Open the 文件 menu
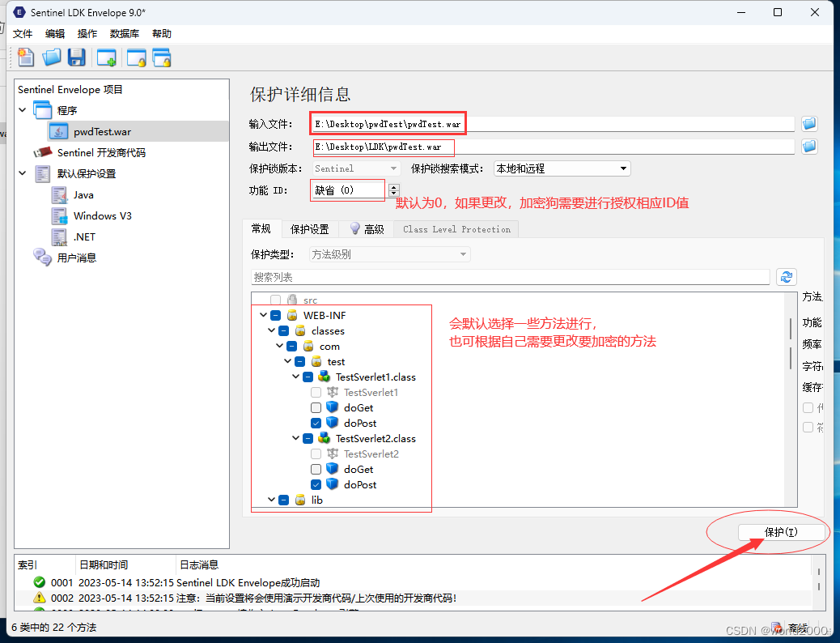Screen dimensions: 840x643 point(23,34)
